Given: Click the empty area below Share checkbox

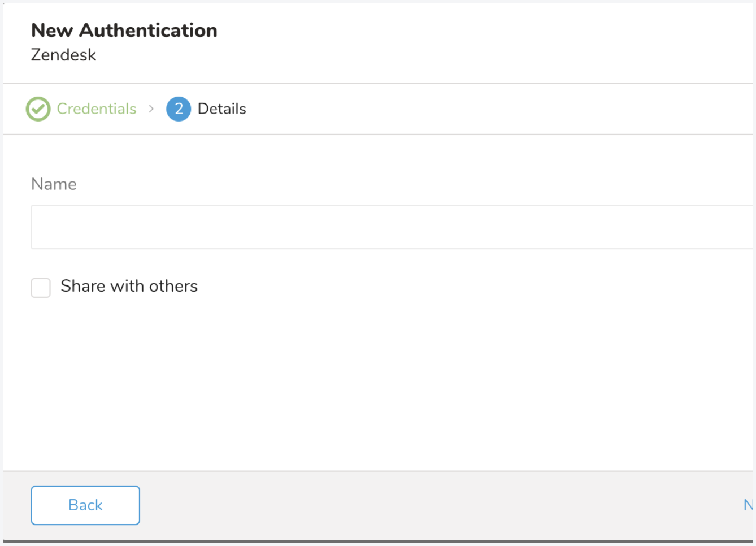Looking at the screenshot, I should [x=339, y=384].
